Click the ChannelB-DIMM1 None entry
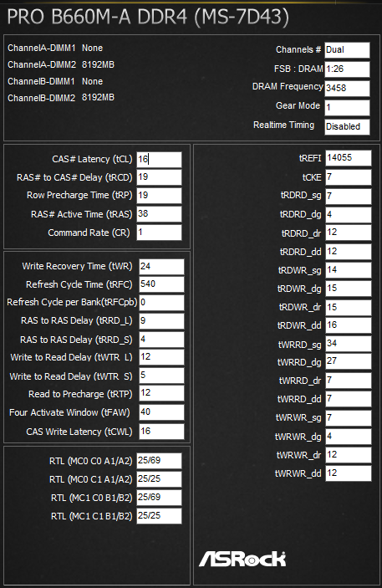The height and width of the screenshot is (588, 382). 55,81
